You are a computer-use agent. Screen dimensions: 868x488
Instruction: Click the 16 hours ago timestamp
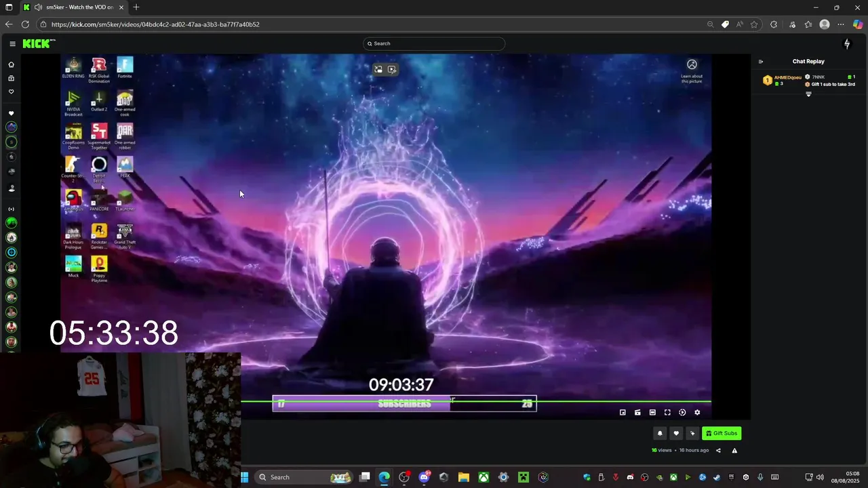(694, 450)
